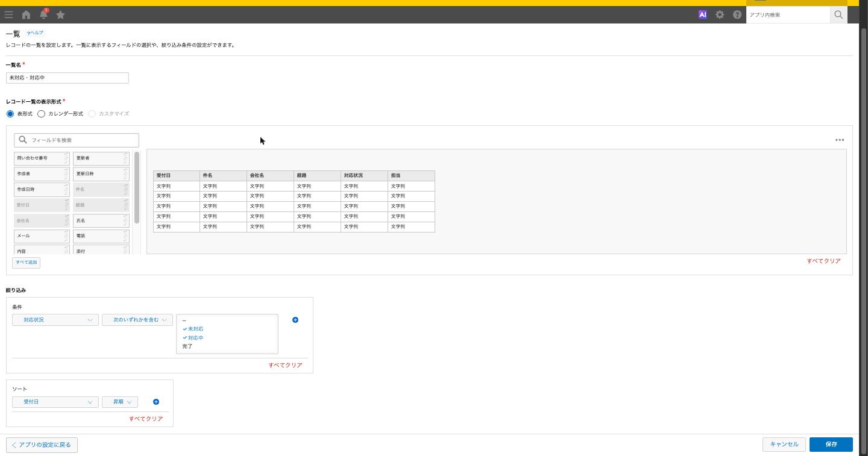The width and height of the screenshot is (868, 456).
Task: Open the help question mark icon
Action: 737,14
